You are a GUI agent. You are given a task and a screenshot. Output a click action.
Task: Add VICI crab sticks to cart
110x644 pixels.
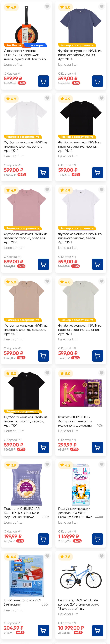click(43, 630)
